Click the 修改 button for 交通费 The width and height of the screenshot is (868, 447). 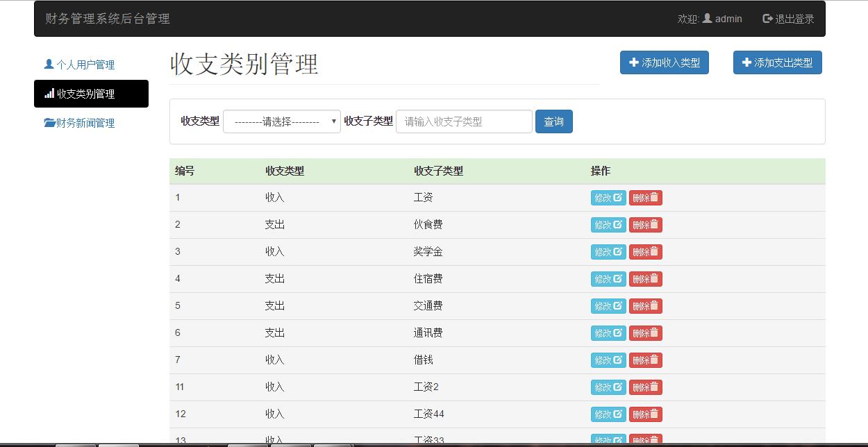click(608, 306)
